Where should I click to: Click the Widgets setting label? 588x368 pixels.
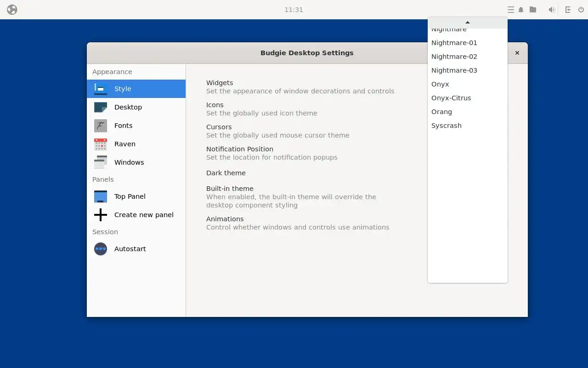coord(220,83)
